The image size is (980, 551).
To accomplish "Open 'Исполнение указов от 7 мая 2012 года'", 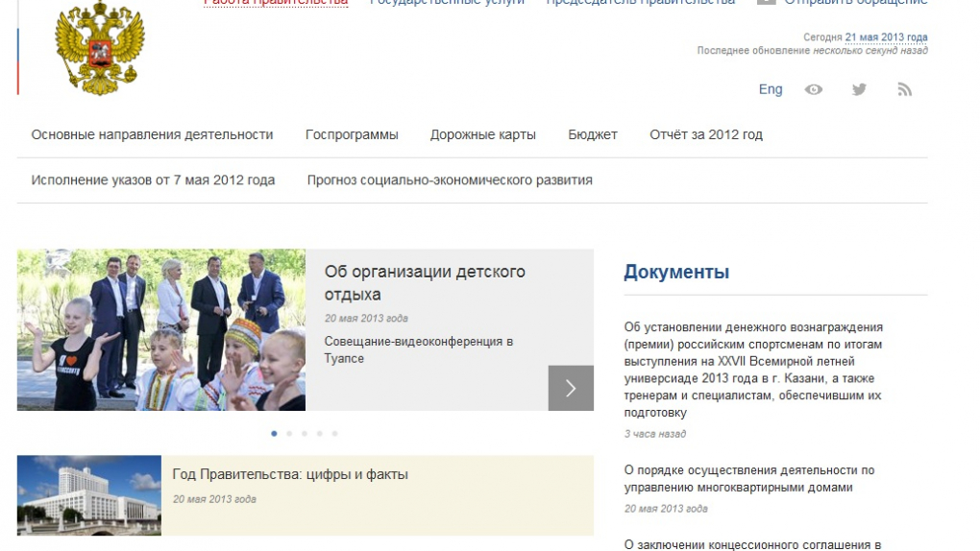I will coord(153,180).
